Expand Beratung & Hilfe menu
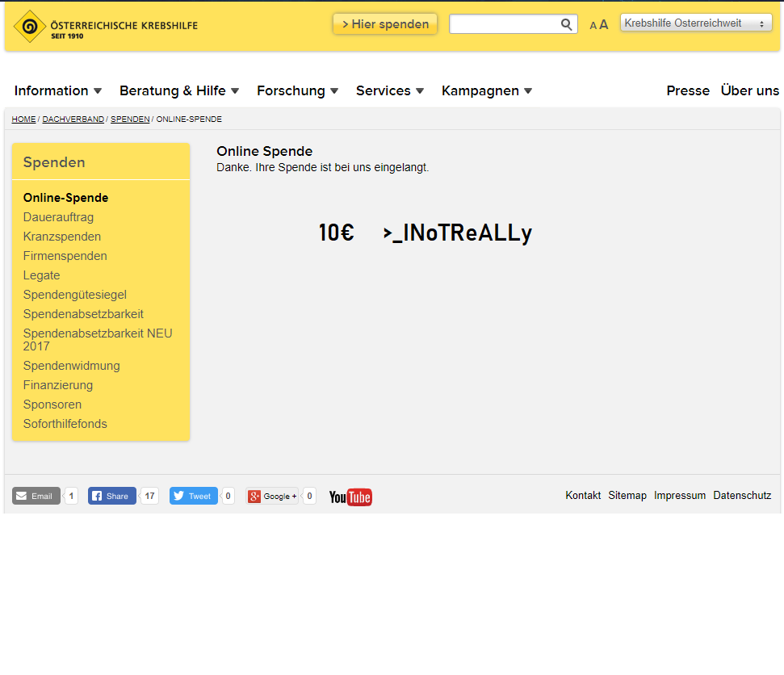 [x=179, y=90]
